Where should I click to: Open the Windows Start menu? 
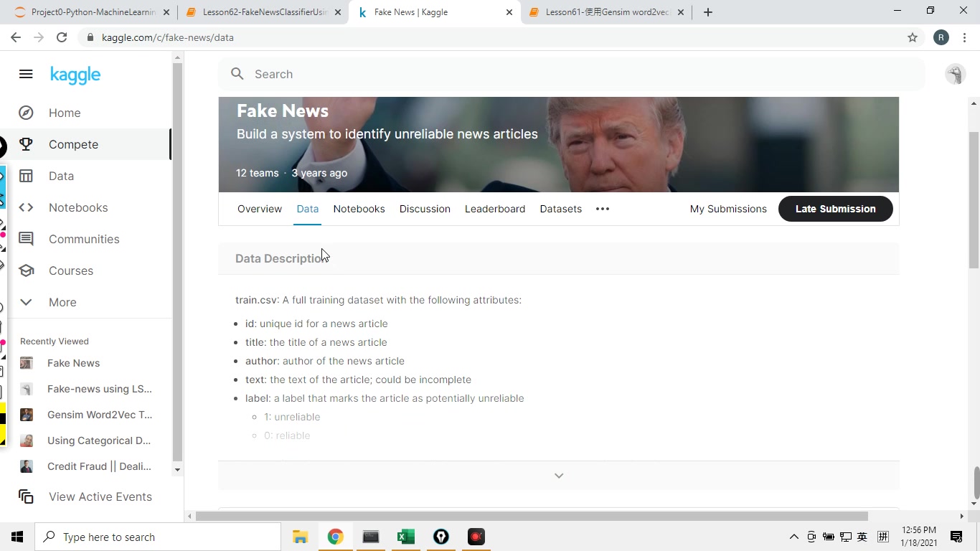coord(17,537)
